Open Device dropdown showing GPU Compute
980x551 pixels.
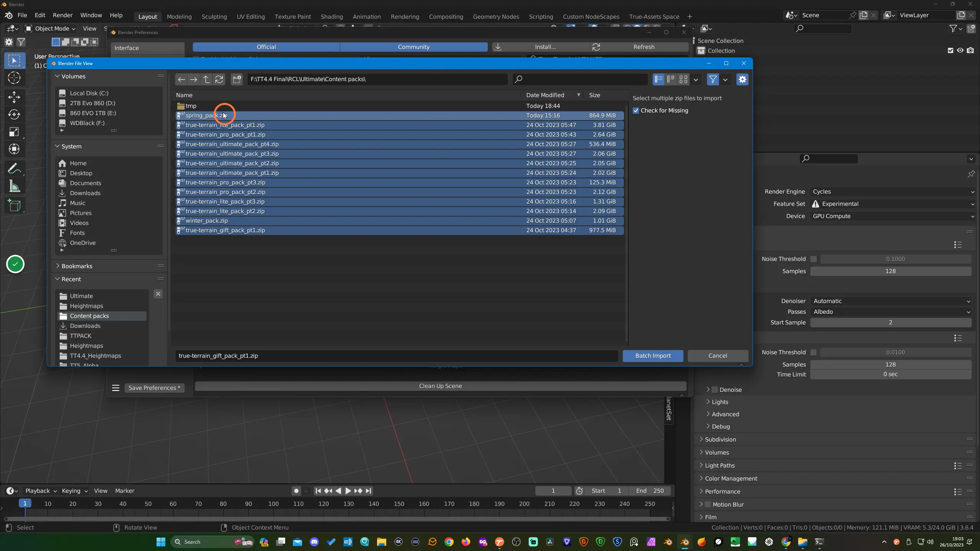[893, 216]
